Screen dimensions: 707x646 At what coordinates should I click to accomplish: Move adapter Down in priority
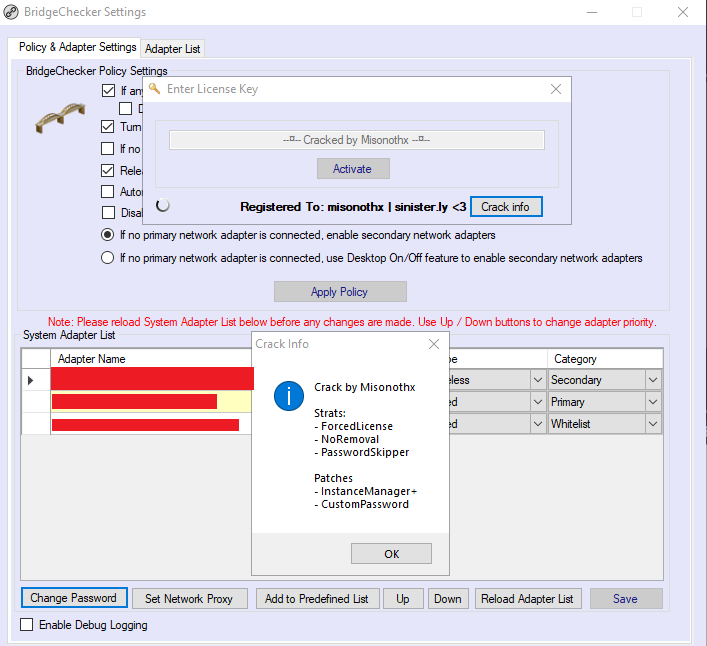pyautogui.click(x=448, y=599)
